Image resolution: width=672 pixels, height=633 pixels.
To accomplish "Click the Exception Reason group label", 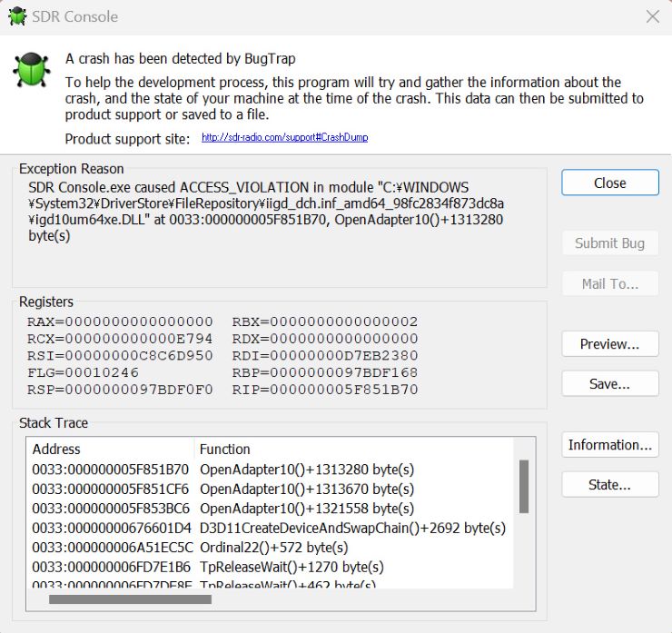I will click(x=72, y=169).
